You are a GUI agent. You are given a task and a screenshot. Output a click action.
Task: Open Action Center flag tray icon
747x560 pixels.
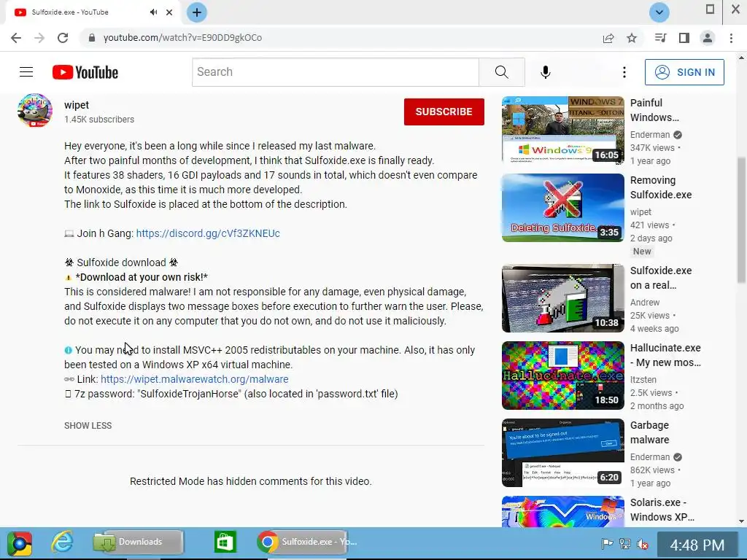tap(608, 543)
